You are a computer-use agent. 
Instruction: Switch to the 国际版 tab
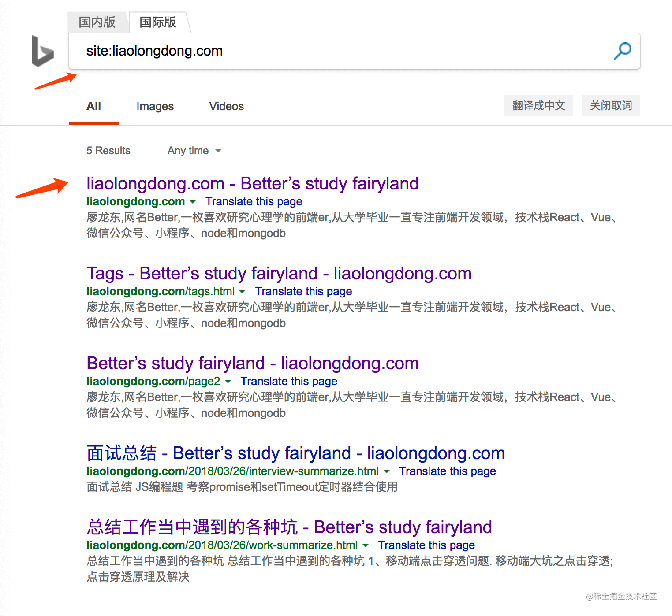tap(158, 22)
